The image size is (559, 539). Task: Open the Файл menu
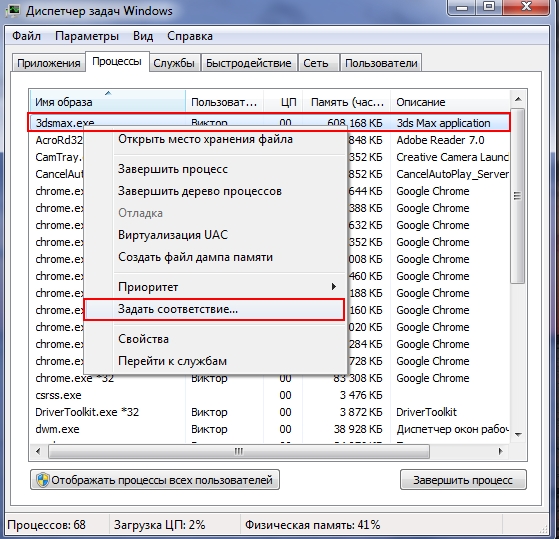point(26,36)
